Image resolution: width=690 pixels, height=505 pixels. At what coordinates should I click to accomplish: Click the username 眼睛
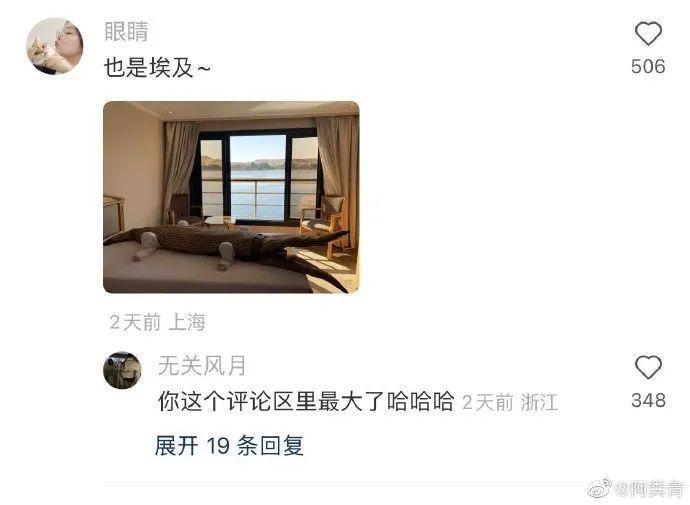click(126, 32)
